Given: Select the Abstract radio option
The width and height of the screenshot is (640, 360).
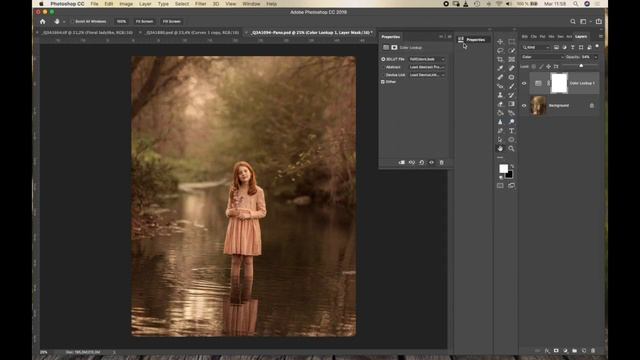Looking at the screenshot, I should point(383,67).
